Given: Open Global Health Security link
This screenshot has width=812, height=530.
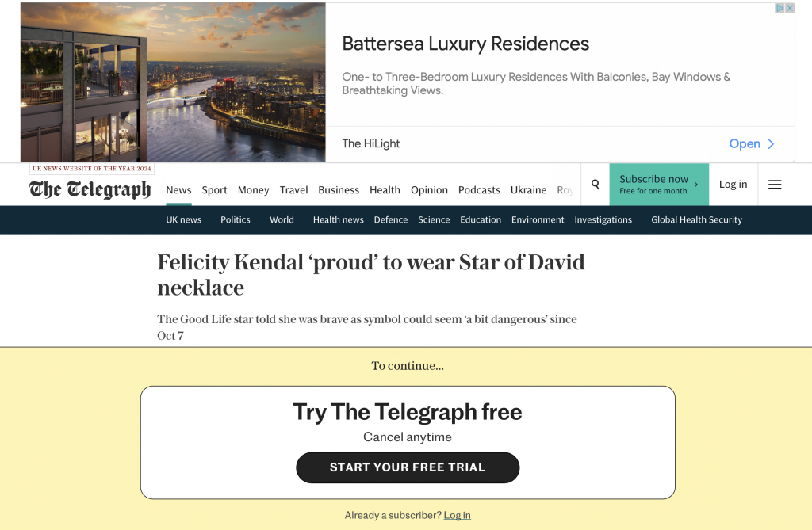Looking at the screenshot, I should (696, 220).
